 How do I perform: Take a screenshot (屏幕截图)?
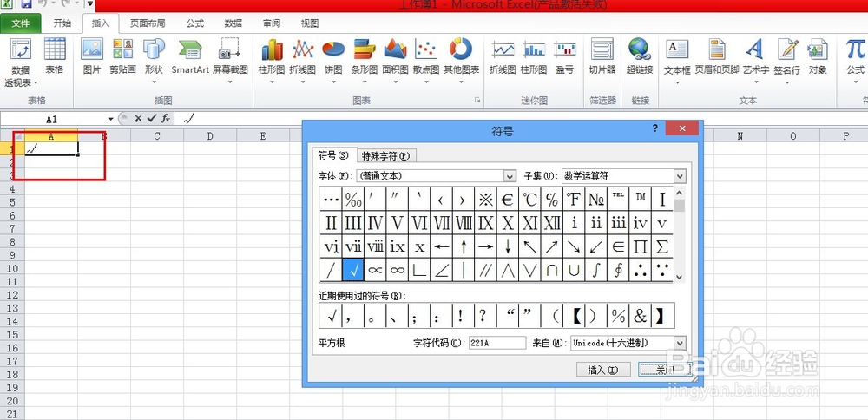[230, 61]
